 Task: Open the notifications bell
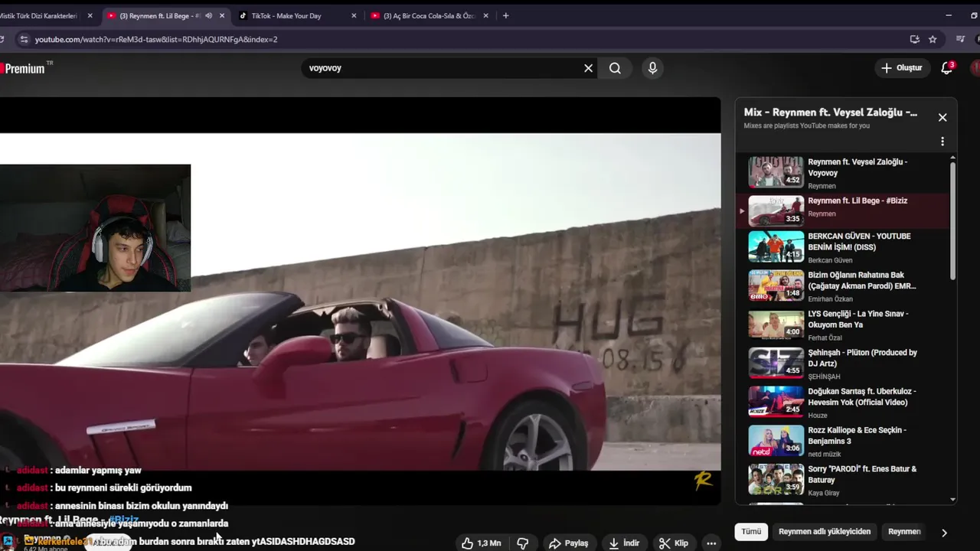click(946, 68)
